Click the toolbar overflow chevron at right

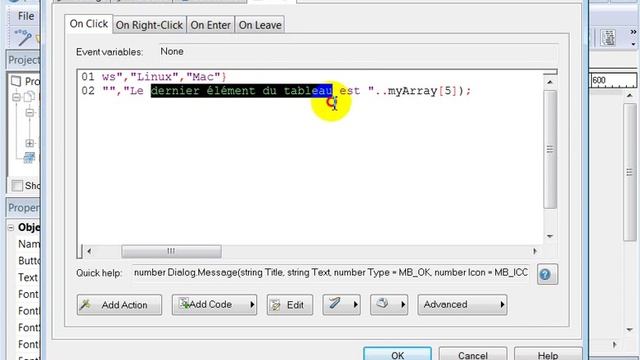[633, 32]
